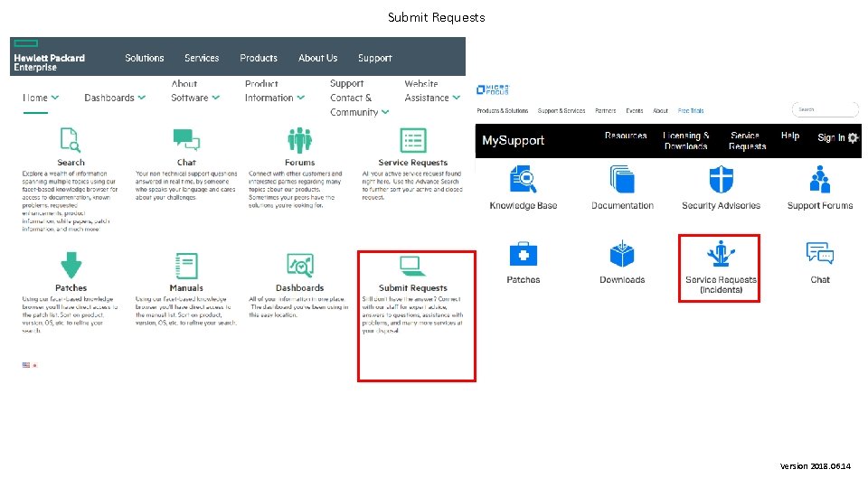
Task: Expand the Product Information dropdown
Action: (275, 90)
